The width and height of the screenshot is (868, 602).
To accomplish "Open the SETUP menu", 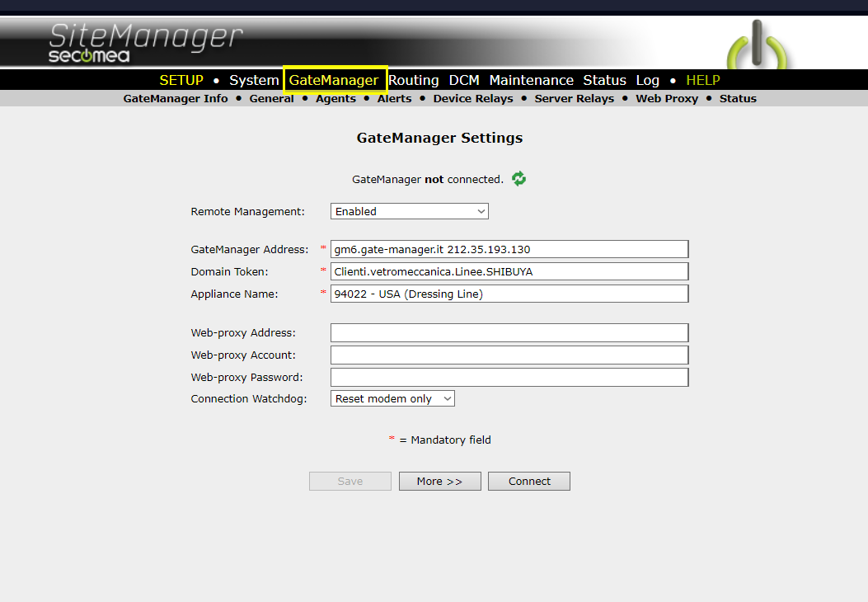I will coord(181,80).
